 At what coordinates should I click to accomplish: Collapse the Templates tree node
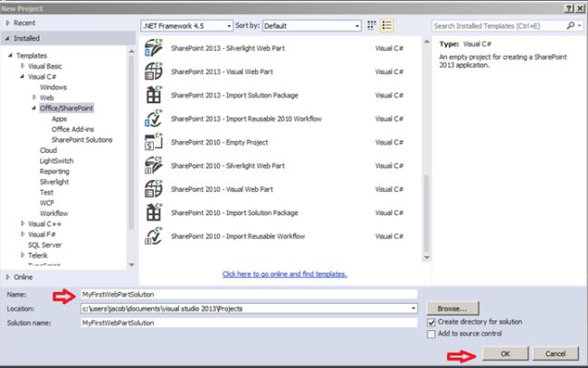click(x=10, y=55)
